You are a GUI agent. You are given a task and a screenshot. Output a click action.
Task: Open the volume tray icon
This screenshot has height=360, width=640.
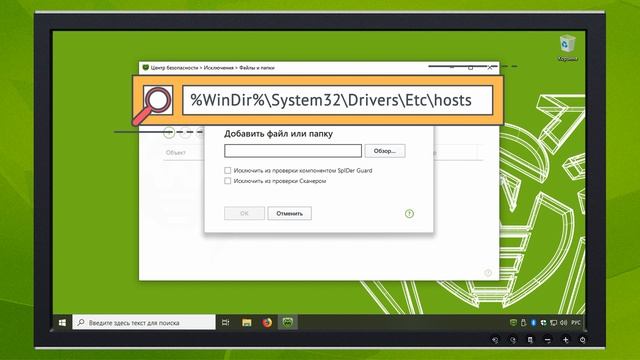tap(564, 322)
